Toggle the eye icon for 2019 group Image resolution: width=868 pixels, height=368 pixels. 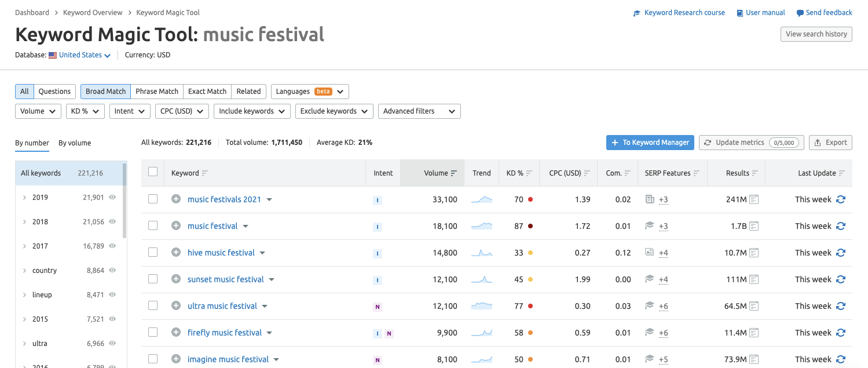(x=113, y=198)
